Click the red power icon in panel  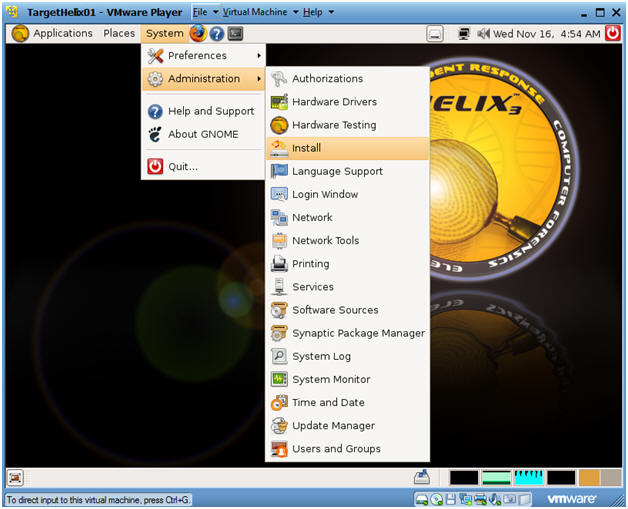pyautogui.click(x=613, y=34)
